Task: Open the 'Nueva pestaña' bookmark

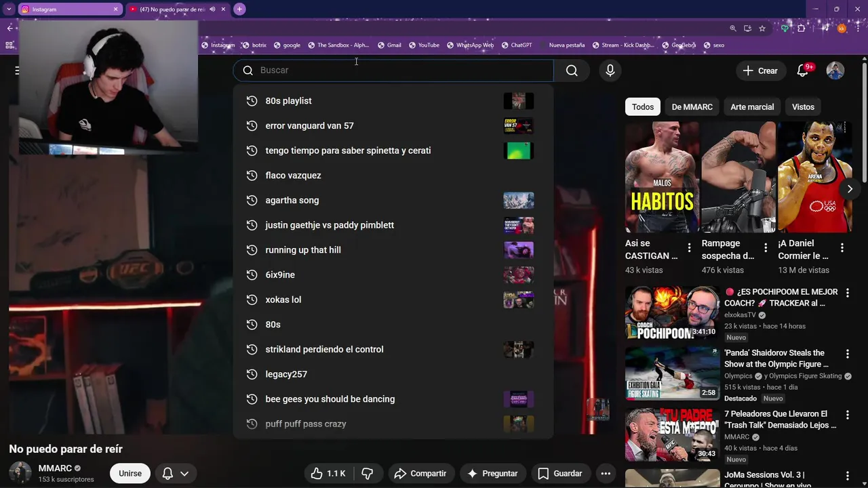Action: [x=566, y=45]
